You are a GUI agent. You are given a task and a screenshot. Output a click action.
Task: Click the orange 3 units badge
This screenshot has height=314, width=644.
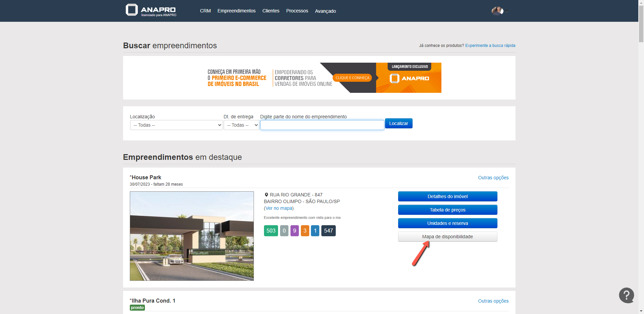tap(305, 231)
